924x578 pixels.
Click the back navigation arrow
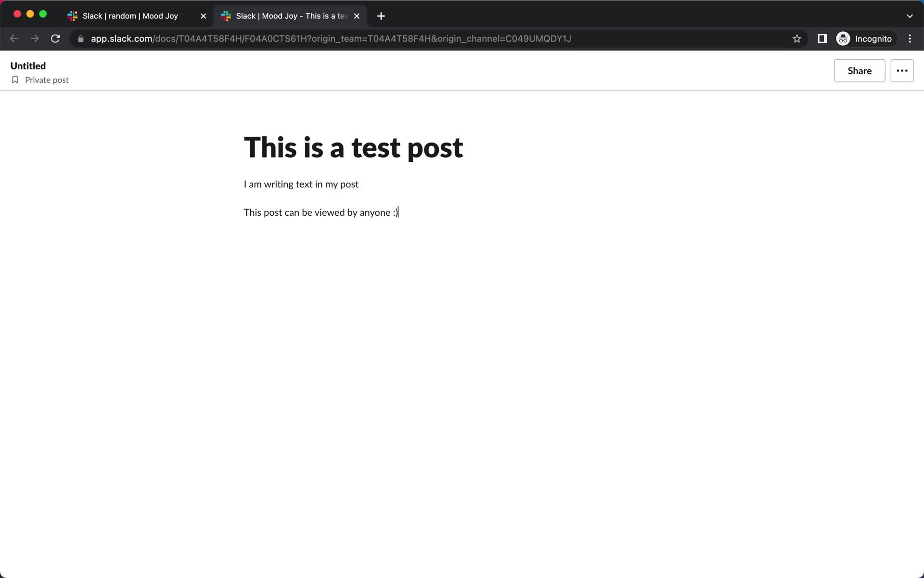click(x=14, y=39)
